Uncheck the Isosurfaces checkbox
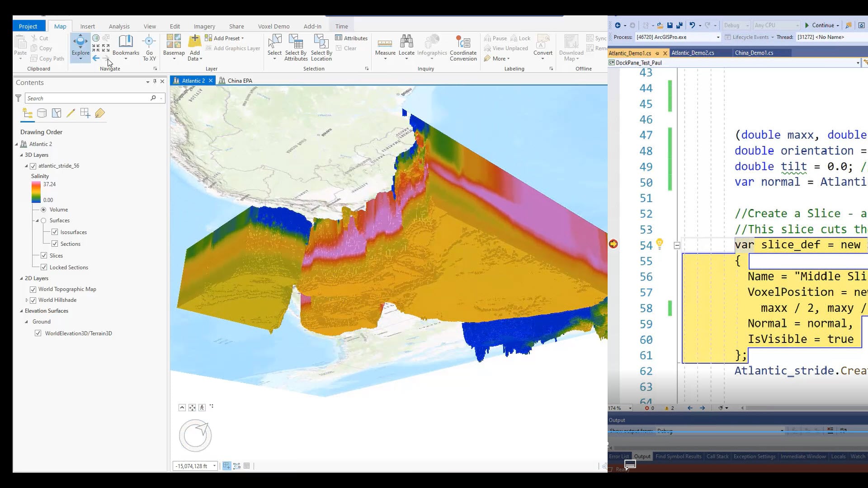 click(55, 232)
